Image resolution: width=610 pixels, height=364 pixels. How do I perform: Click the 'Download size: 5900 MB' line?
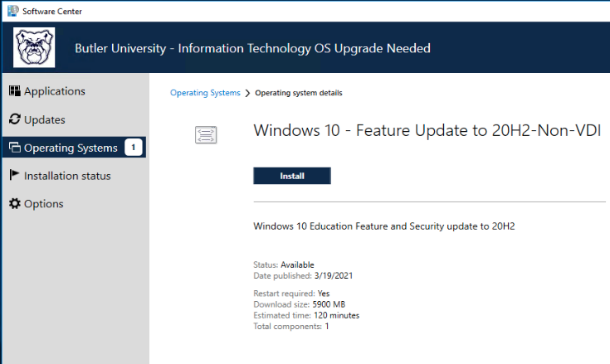pos(299,304)
